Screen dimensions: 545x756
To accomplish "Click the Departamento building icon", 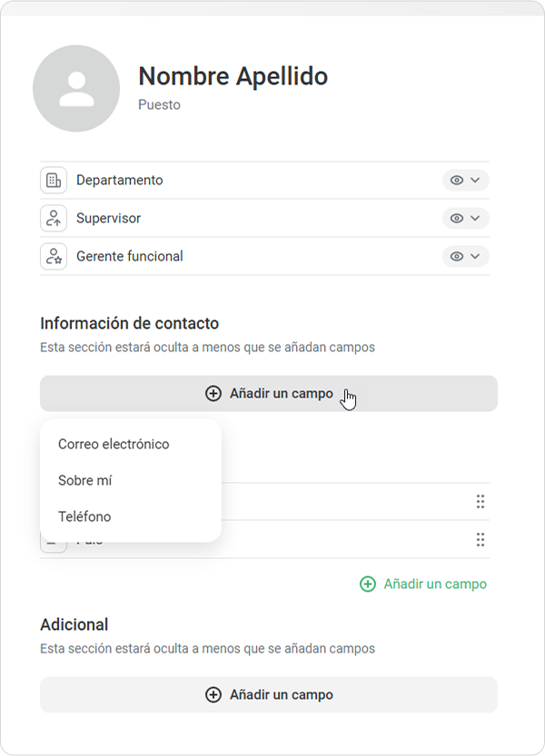I will [54, 181].
